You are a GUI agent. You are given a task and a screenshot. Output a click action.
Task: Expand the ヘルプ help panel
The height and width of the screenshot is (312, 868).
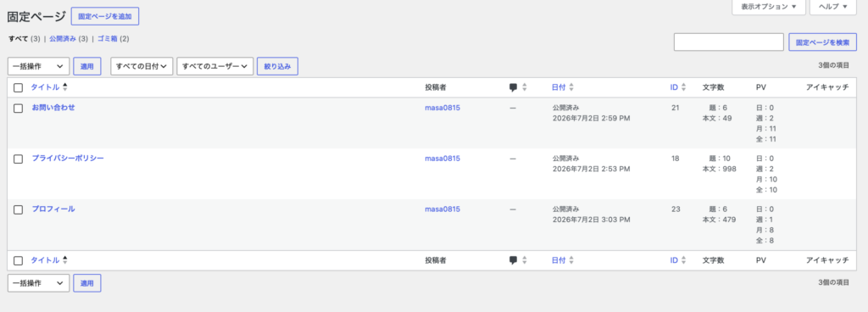click(833, 7)
